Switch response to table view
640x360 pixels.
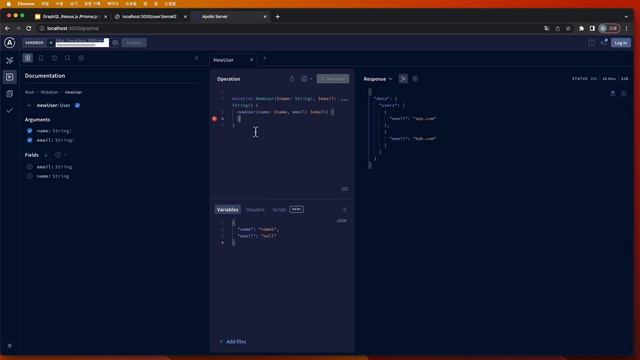point(416,79)
